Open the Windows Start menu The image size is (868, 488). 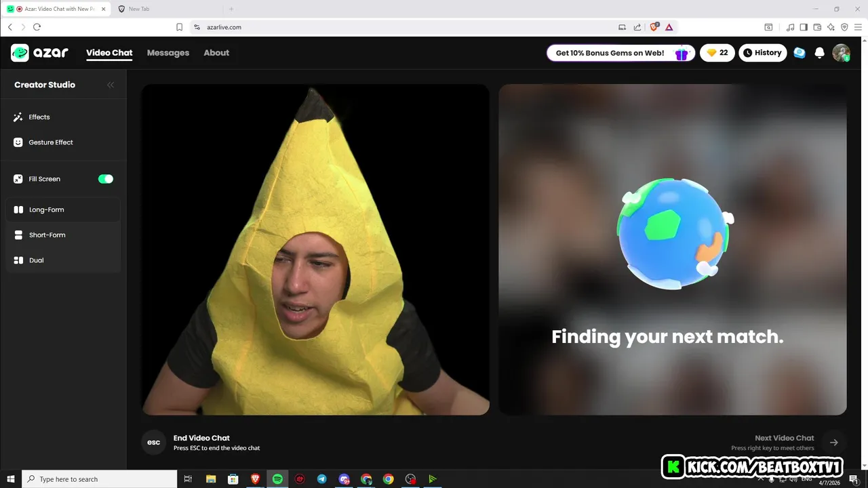pos(11,479)
